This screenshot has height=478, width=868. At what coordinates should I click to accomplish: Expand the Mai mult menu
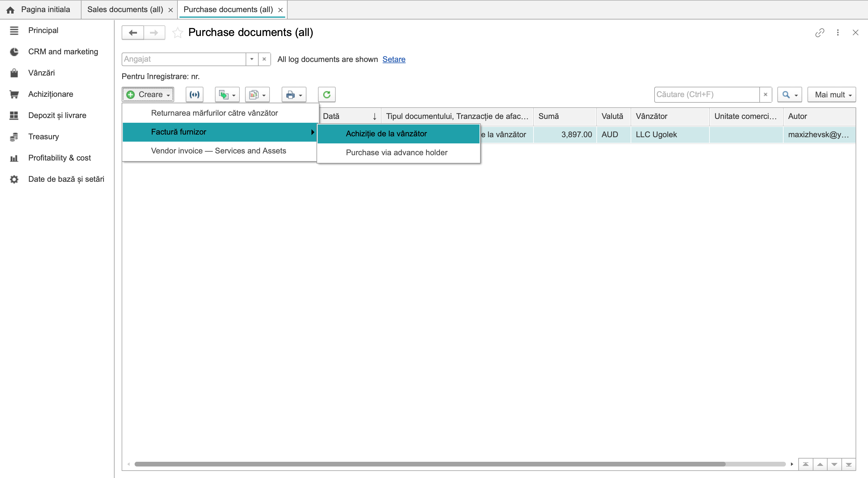coord(832,95)
